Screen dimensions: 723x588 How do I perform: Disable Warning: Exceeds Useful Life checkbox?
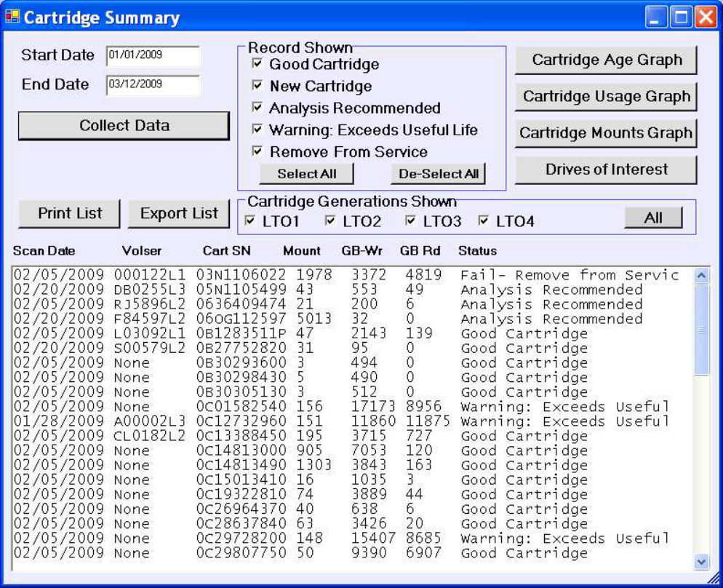[x=257, y=129]
